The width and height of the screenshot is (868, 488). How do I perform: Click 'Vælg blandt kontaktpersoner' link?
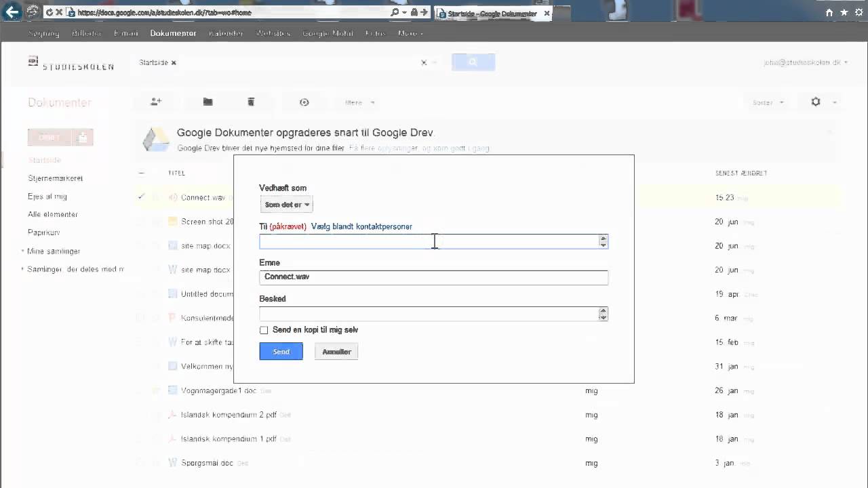click(x=361, y=226)
